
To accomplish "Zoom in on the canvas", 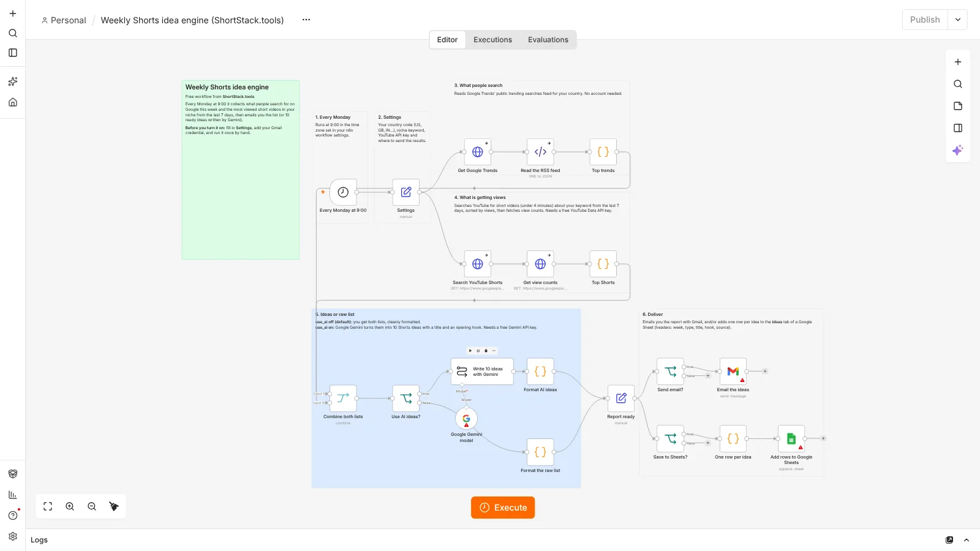I will pyautogui.click(x=70, y=506).
